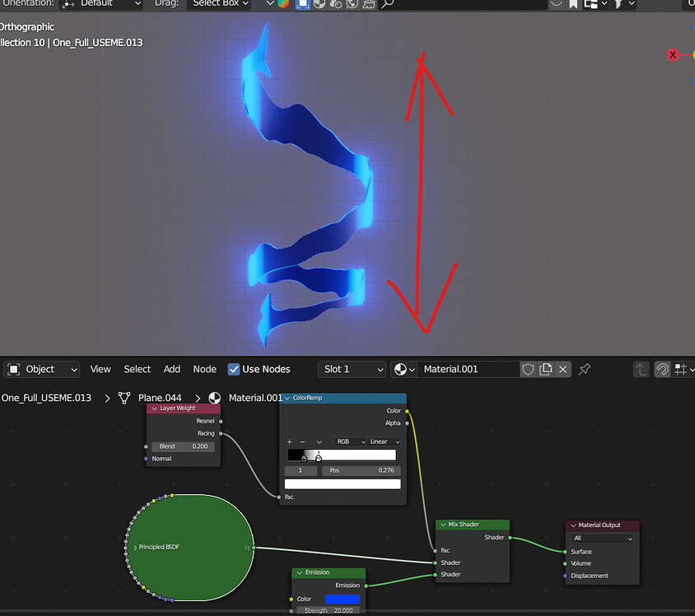
Task: Click the funnel filter icon at top
Action: click(618, 4)
